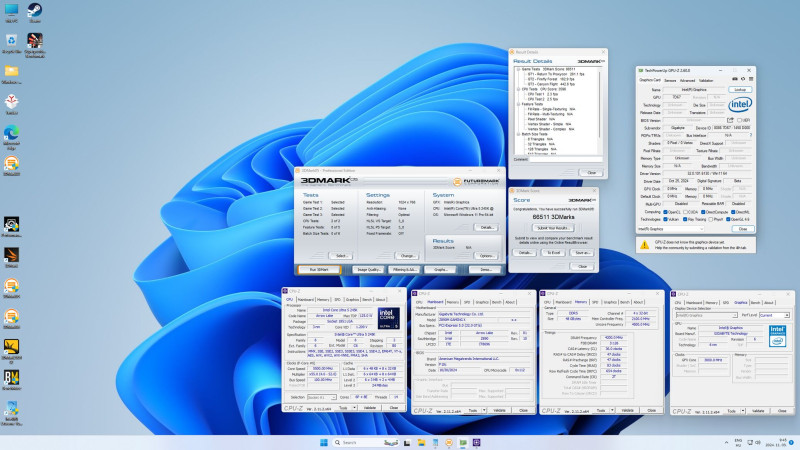The height and width of the screenshot is (450, 800).
Task: Open the This PC desktop icon
Action: coord(11,11)
